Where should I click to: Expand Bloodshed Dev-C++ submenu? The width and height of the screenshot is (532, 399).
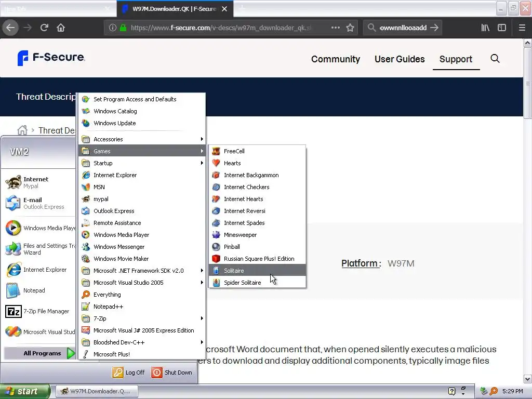click(x=142, y=342)
